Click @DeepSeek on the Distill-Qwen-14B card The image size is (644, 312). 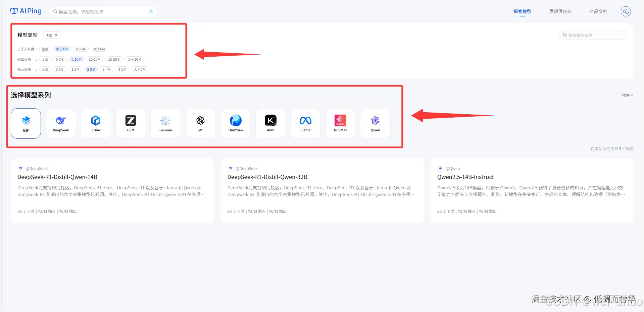[37, 169]
